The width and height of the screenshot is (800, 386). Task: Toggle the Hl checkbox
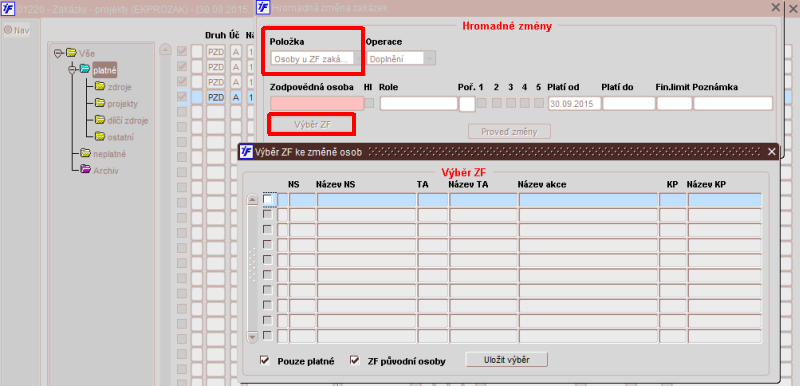point(369,103)
